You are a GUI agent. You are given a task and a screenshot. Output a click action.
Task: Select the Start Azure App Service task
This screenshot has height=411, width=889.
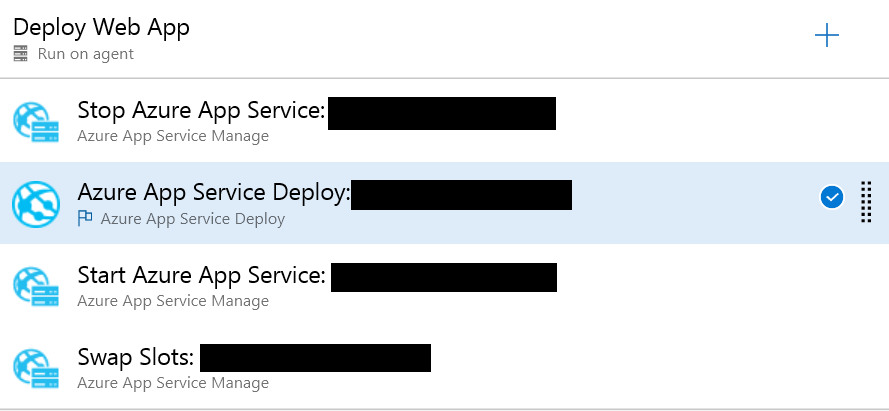point(444,286)
